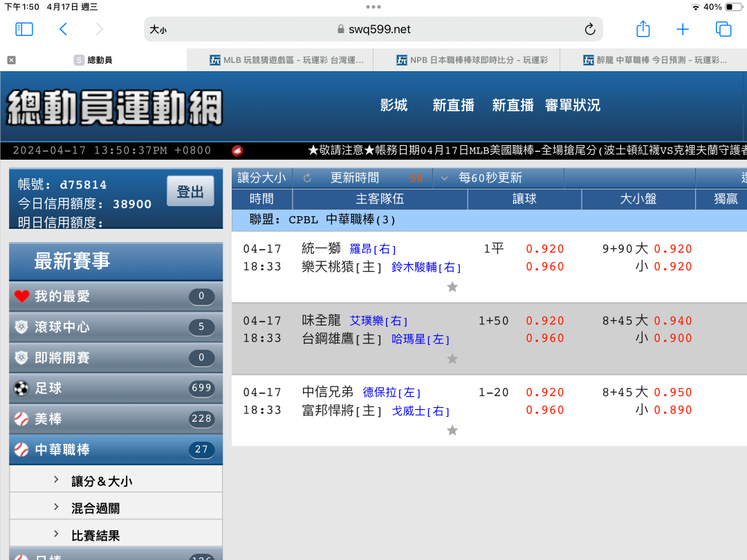Viewport: 747px width, 560px height.
Task: Bet 統一獅 game 小 odds 0.920
Action: [673, 267]
